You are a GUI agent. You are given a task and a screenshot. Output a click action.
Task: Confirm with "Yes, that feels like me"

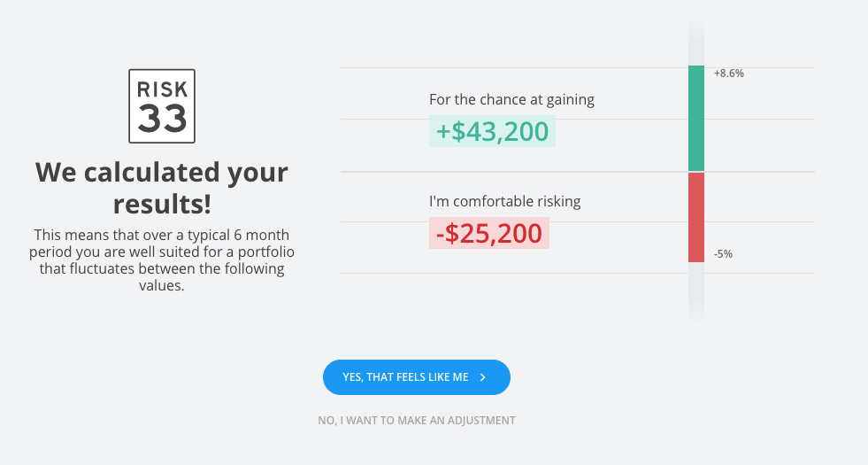pos(416,377)
